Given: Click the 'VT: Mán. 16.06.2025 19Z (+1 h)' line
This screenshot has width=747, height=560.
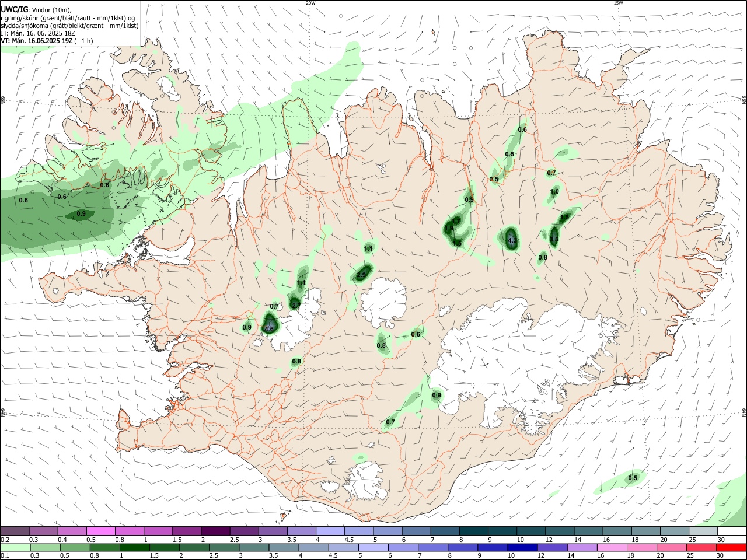Looking at the screenshot, I should [47, 41].
